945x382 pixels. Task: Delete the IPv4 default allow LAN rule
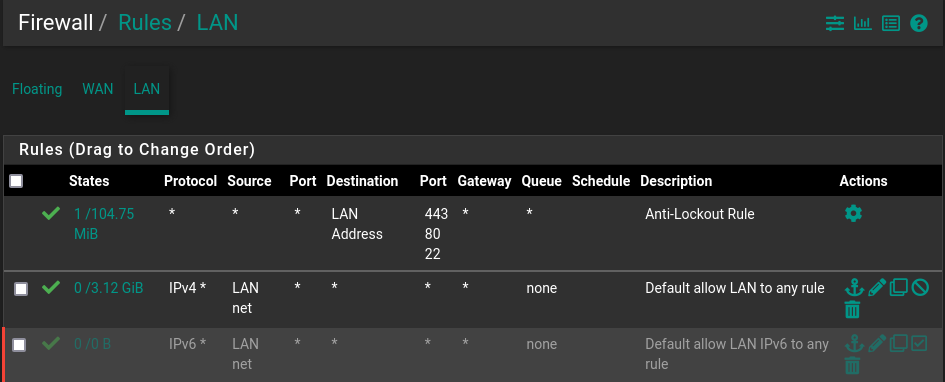pos(852,309)
